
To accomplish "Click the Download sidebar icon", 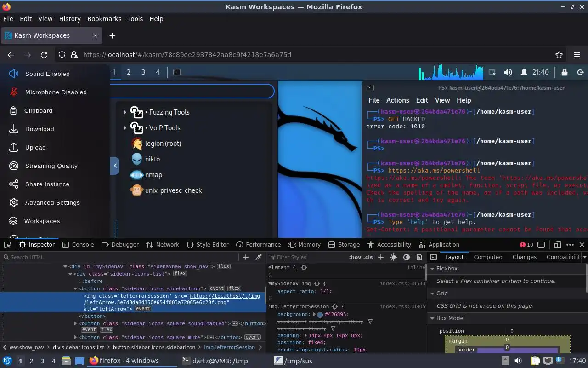I will pyautogui.click(x=14, y=129).
